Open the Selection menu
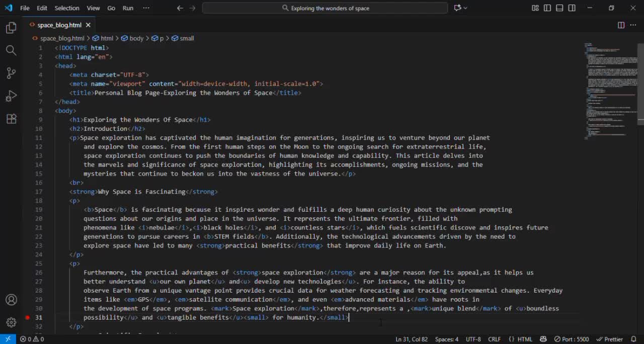Viewport: 644px width, 344px height. [x=67, y=8]
